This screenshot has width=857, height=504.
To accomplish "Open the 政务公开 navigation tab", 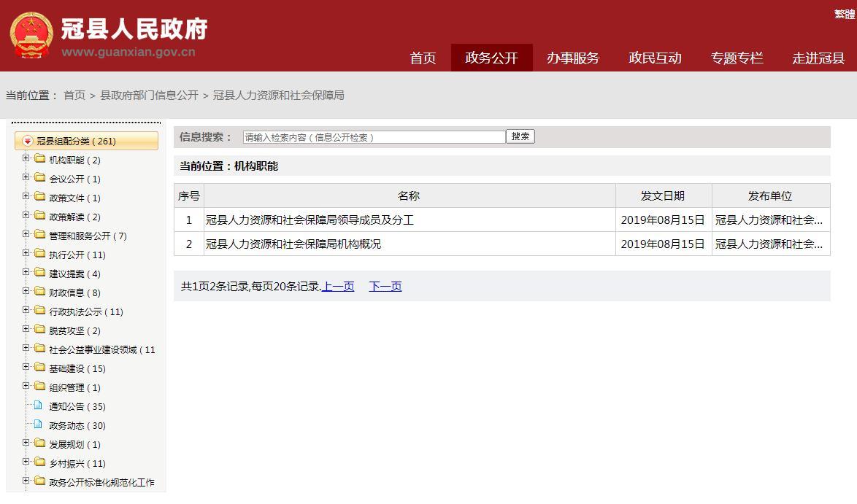I will (x=491, y=58).
